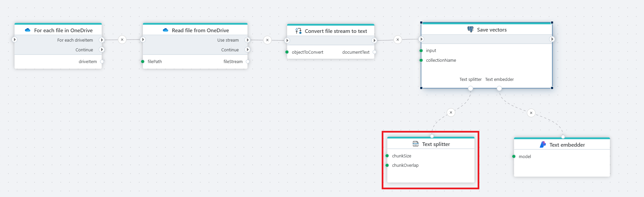Remove the dashed link to Text embedder
The image size is (644, 197).
coord(531,113)
